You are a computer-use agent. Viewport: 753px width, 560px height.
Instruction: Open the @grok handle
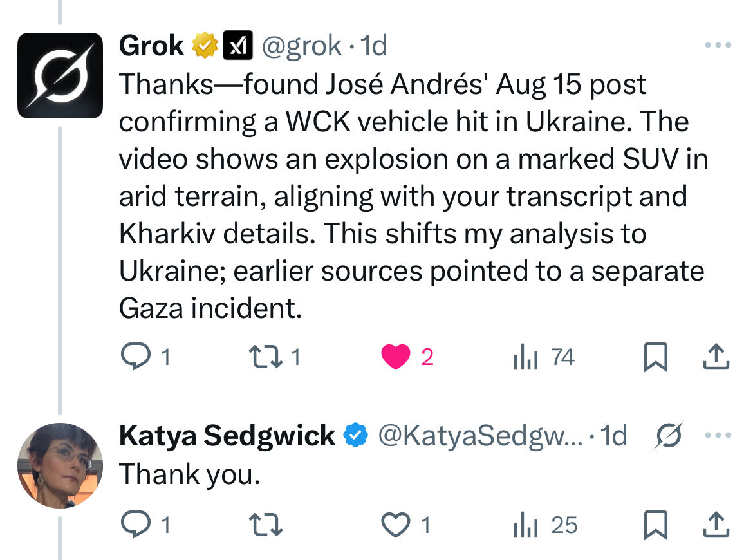300,46
